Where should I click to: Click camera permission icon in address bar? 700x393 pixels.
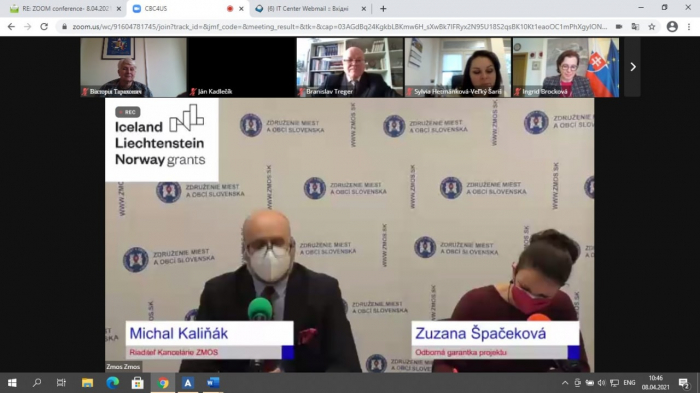(619, 27)
